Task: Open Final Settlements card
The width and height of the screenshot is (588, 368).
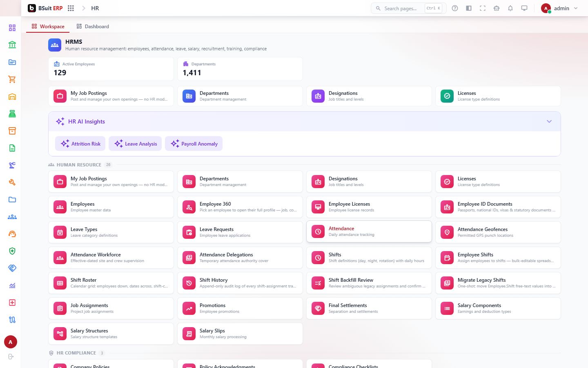Action: pos(369,308)
